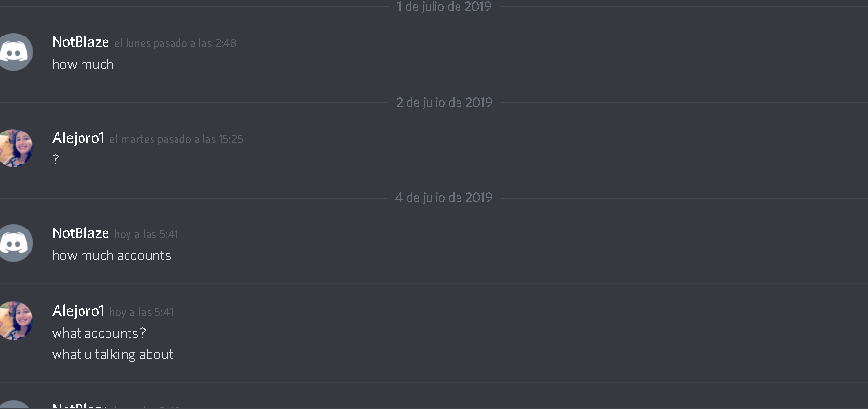868x409 pixels.
Task: Click Alejoro1's "hoy a las 5:41" timestamp
Action: [x=142, y=313]
